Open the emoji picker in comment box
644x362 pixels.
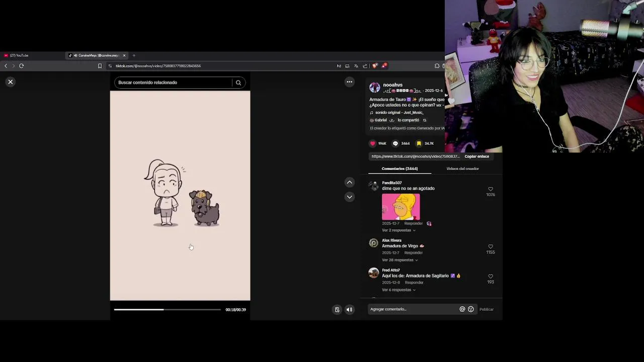coord(471,309)
